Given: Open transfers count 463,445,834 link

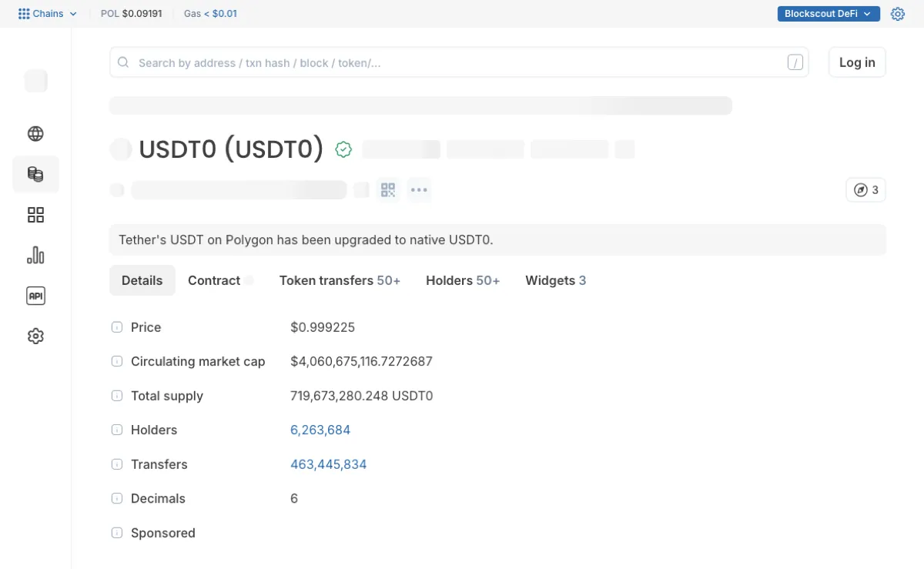Looking at the screenshot, I should click(x=329, y=464).
